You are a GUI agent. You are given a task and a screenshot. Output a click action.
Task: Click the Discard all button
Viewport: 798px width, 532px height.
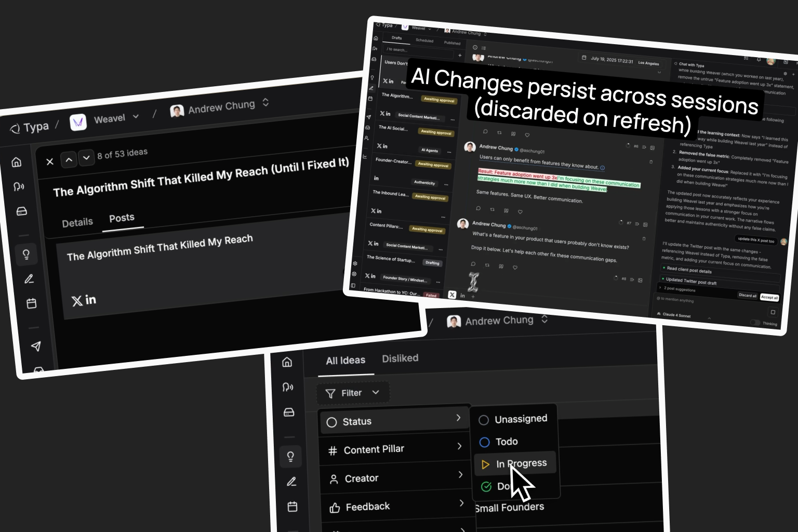pyautogui.click(x=748, y=295)
